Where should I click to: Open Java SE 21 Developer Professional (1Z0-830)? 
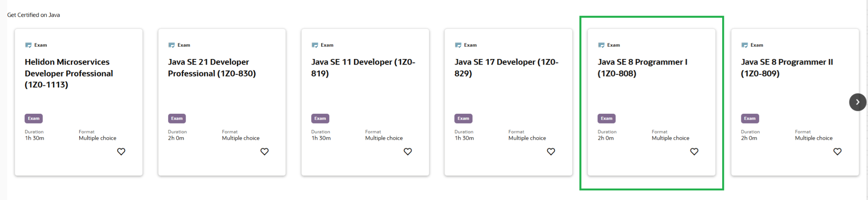pyautogui.click(x=212, y=68)
